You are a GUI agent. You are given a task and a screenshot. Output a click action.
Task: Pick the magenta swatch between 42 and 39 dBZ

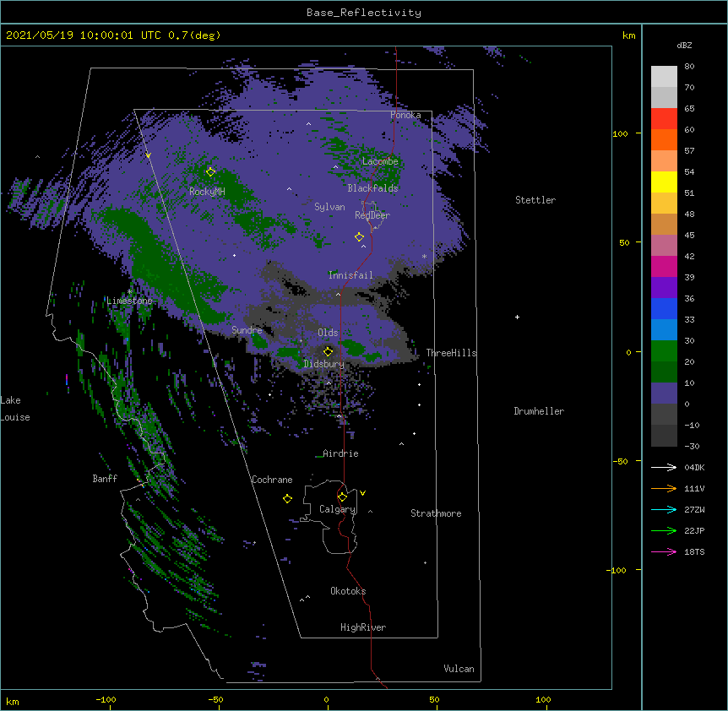pos(664,266)
